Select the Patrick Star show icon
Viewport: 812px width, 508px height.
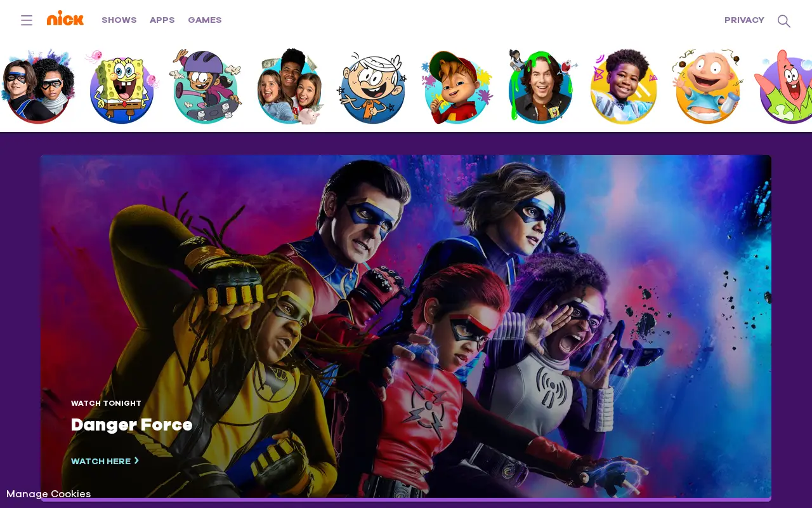[x=784, y=86]
